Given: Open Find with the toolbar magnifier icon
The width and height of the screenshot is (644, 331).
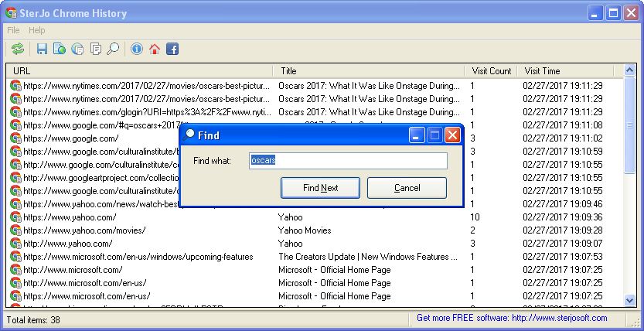Looking at the screenshot, I should (113, 49).
